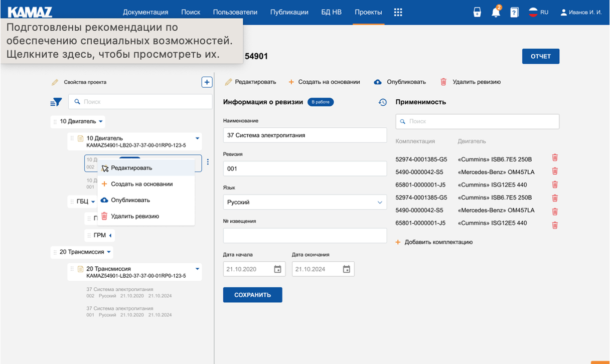
Task: Open calendar picker for Дата начала
Action: tap(277, 269)
